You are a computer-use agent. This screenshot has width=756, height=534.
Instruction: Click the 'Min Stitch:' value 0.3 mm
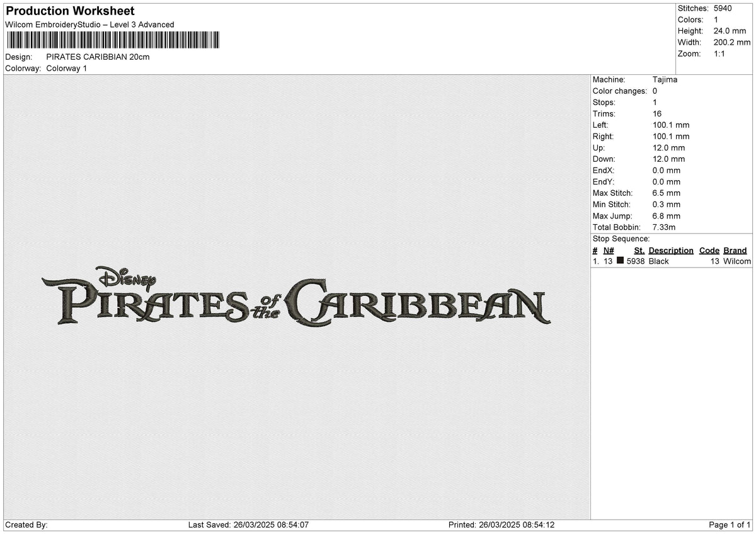coord(667,204)
